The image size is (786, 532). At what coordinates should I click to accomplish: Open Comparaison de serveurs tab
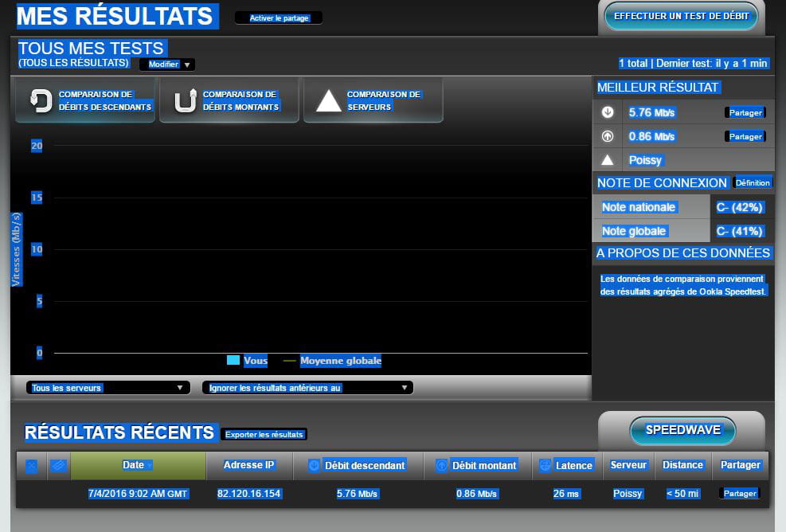[373, 100]
